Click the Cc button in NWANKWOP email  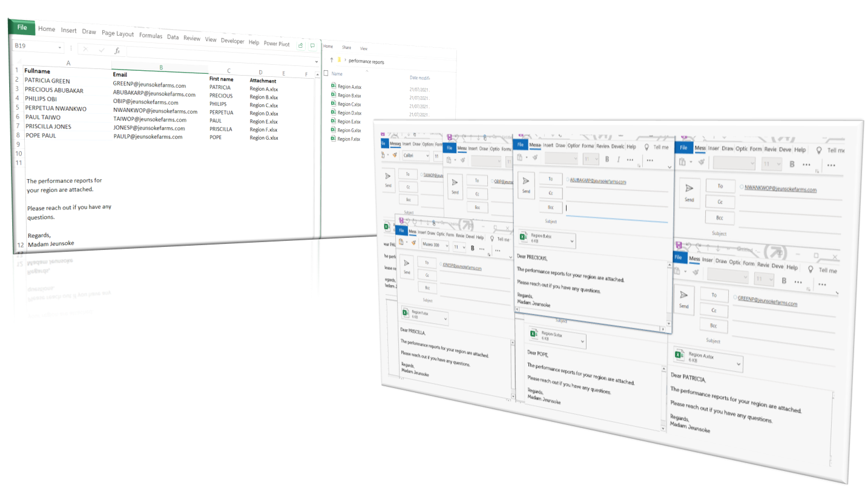pos(720,202)
